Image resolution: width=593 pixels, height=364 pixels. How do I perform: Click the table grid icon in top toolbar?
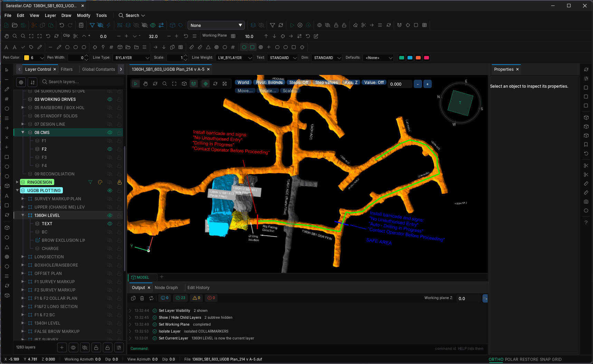424,25
